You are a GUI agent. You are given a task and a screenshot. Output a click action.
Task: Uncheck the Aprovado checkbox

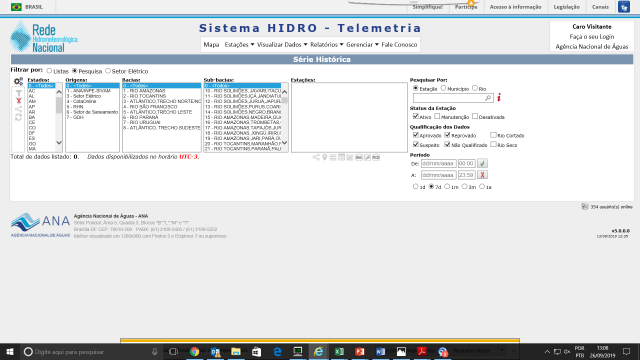pos(416,135)
